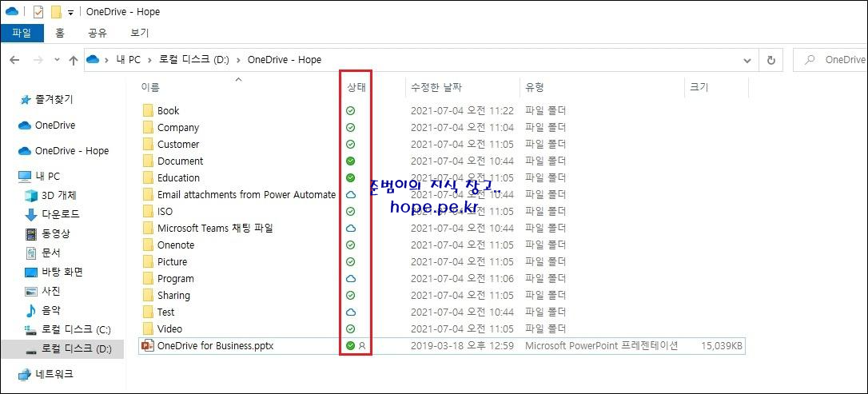The image size is (868, 394).
Task: Go up one level with the up arrow
Action: [x=73, y=60]
